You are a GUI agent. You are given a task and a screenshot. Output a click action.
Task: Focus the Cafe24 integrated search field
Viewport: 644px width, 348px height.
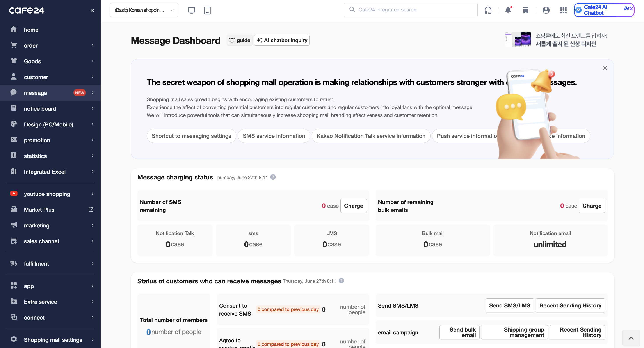click(x=411, y=10)
